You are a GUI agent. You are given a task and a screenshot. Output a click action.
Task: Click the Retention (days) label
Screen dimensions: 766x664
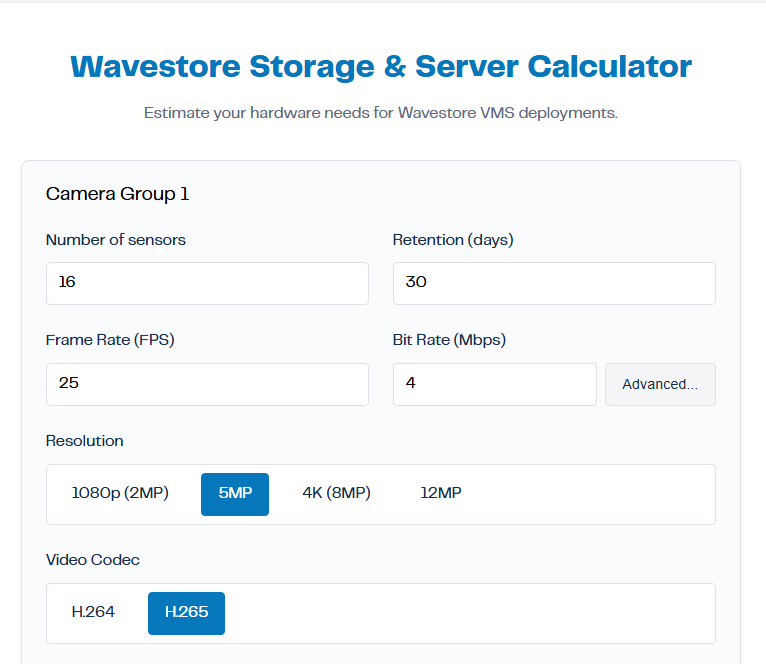point(453,240)
